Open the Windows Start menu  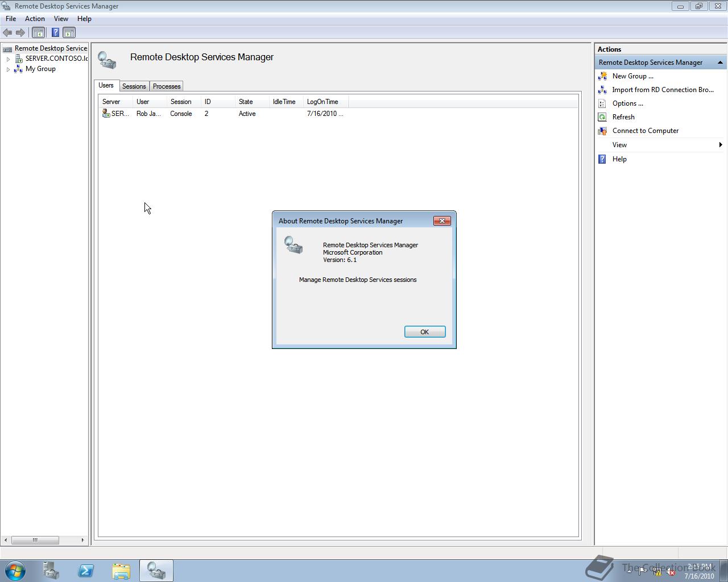pyautogui.click(x=15, y=571)
